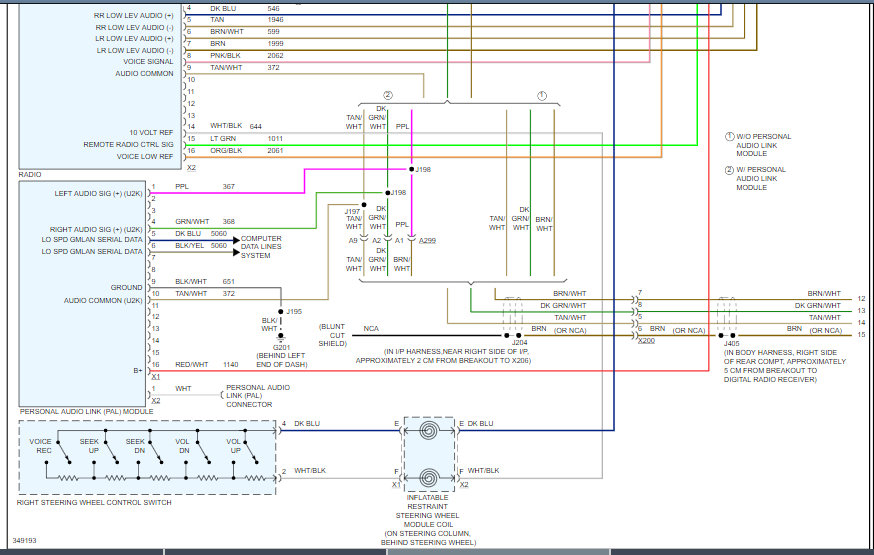Click the W/O PERSONAL AUDIO LINK MODULE note
Viewport: 874px width, 555px height.
[763, 147]
